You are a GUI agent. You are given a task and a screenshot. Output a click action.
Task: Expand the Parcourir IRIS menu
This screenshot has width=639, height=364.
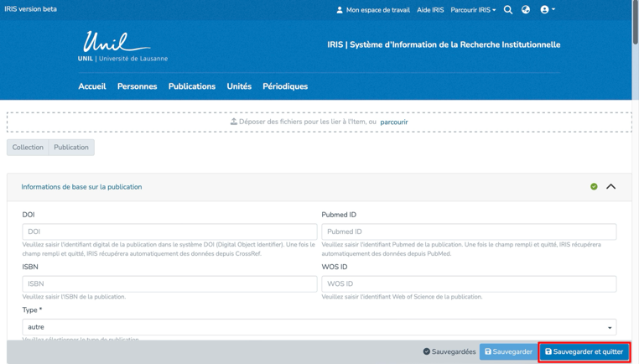pyautogui.click(x=473, y=10)
